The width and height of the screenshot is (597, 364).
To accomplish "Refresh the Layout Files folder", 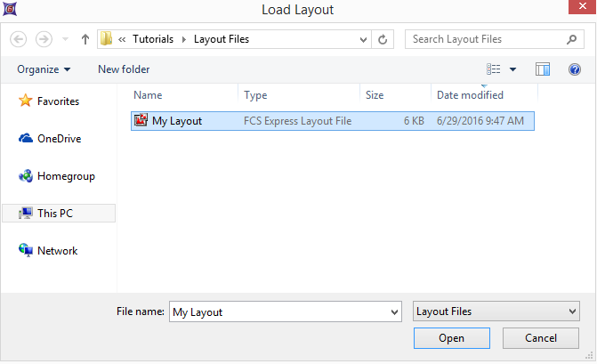I will coord(383,39).
